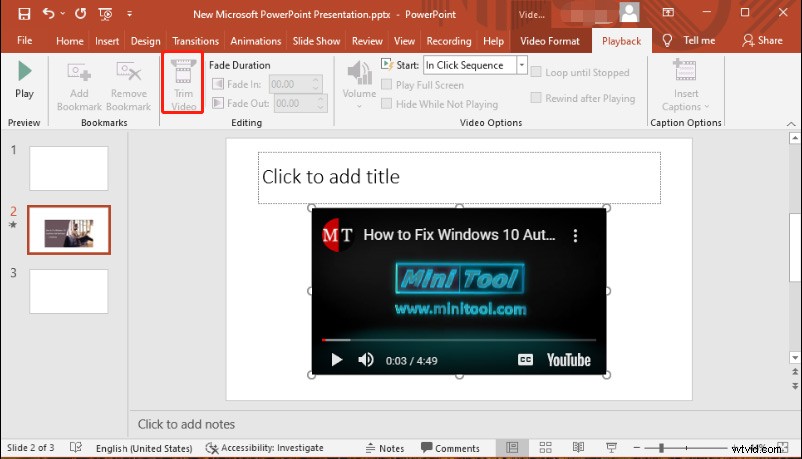
Task: Select slide 3 thumbnail
Action: click(x=69, y=291)
